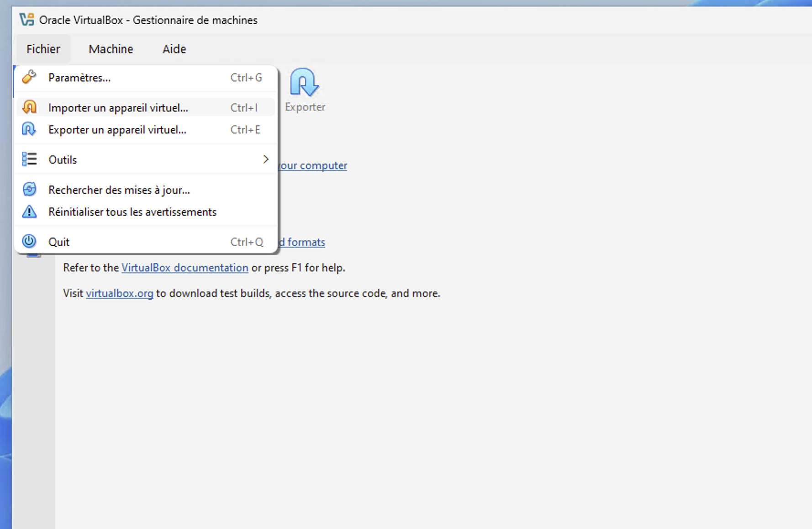Click the warning triangle icon in menu
The width and height of the screenshot is (812, 529).
(x=29, y=212)
